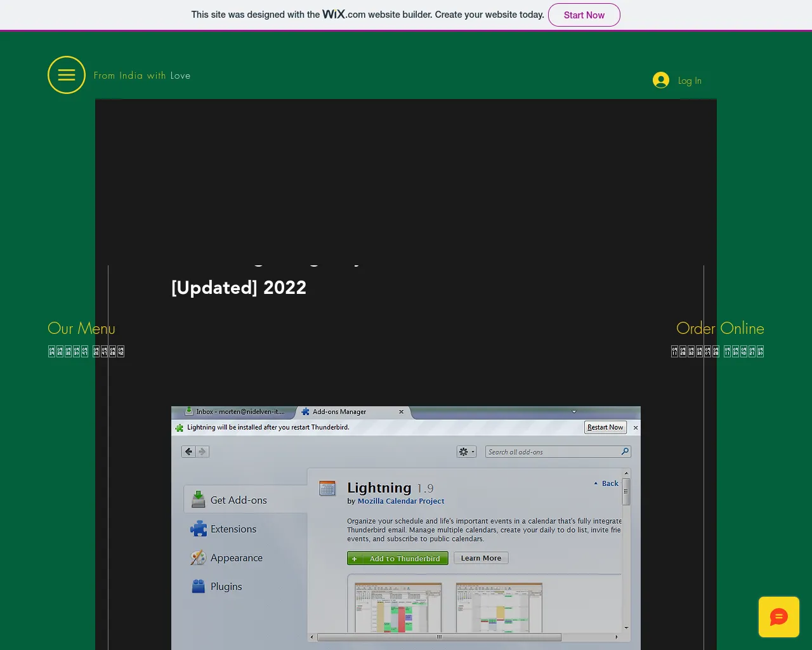Click the Learn More button

tap(481, 559)
